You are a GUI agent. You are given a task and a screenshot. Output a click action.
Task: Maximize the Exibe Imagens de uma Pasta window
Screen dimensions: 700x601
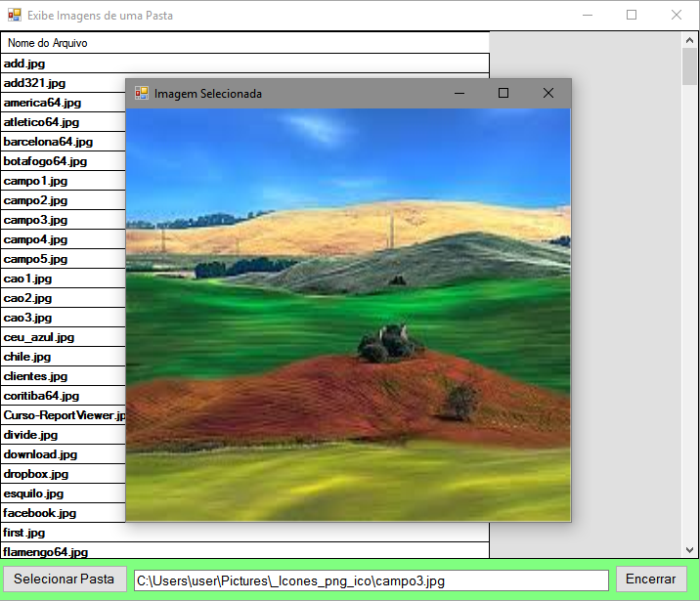click(x=632, y=16)
